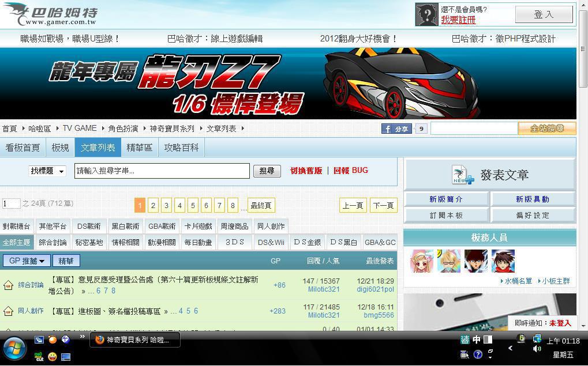The height and width of the screenshot is (366, 588).
Task: Click the new article document icon
Action: click(462, 175)
